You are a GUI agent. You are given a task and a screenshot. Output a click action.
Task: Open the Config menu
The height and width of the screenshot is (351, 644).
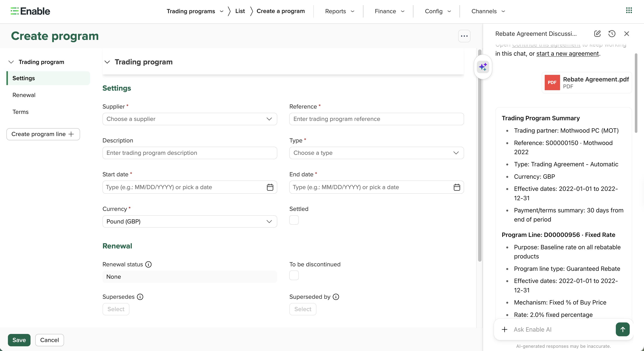pos(438,11)
